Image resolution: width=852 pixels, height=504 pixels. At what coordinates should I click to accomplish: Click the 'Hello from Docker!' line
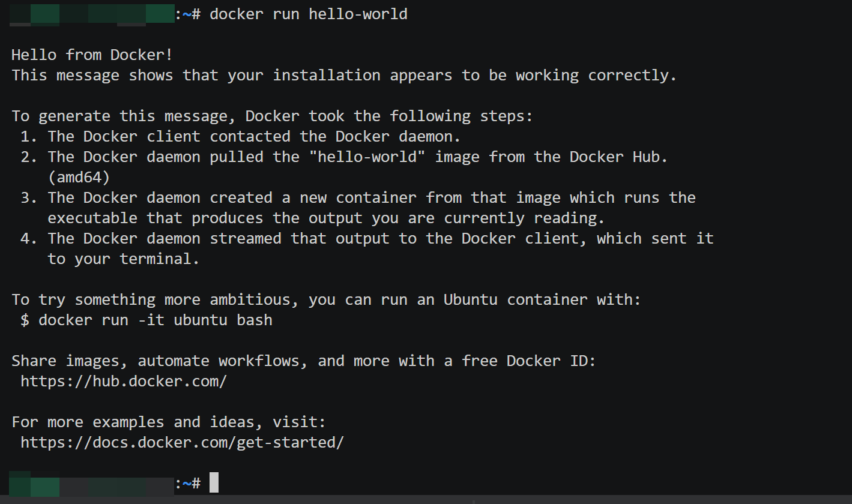92,55
